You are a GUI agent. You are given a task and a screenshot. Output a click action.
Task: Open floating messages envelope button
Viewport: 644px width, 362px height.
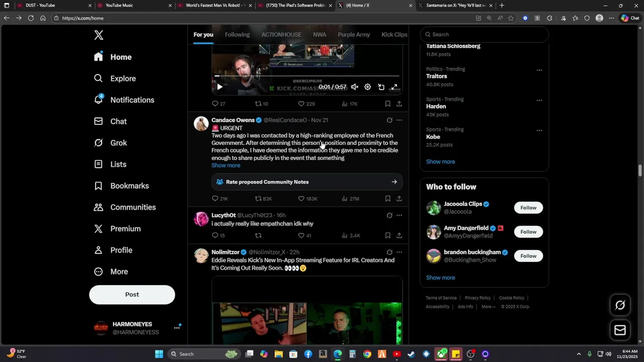point(620,330)
